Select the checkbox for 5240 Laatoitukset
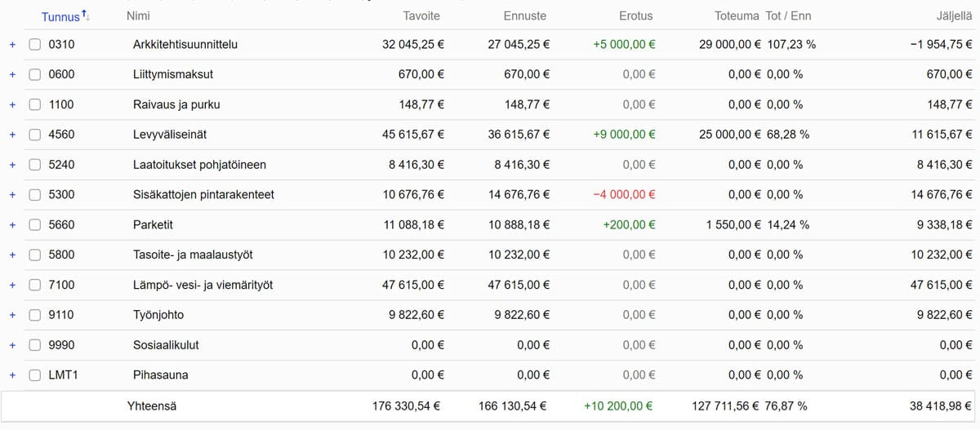The image size is (980, 430). click(34, 165)
